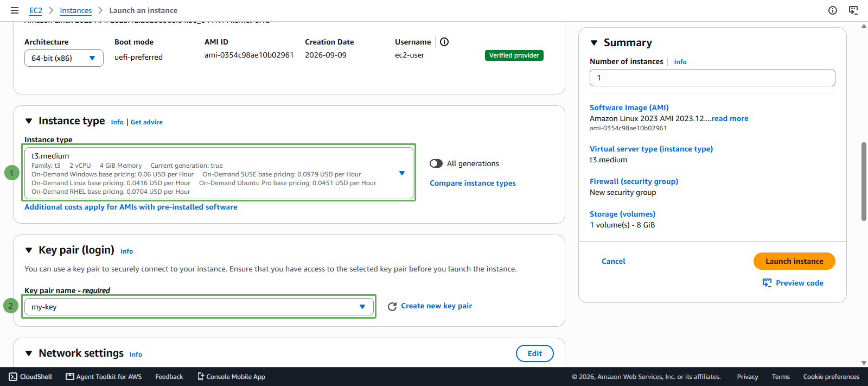This screenshot has width=868, height=386.
Task: Click Software Image (AMI) summary link
Action: point(629,107)
